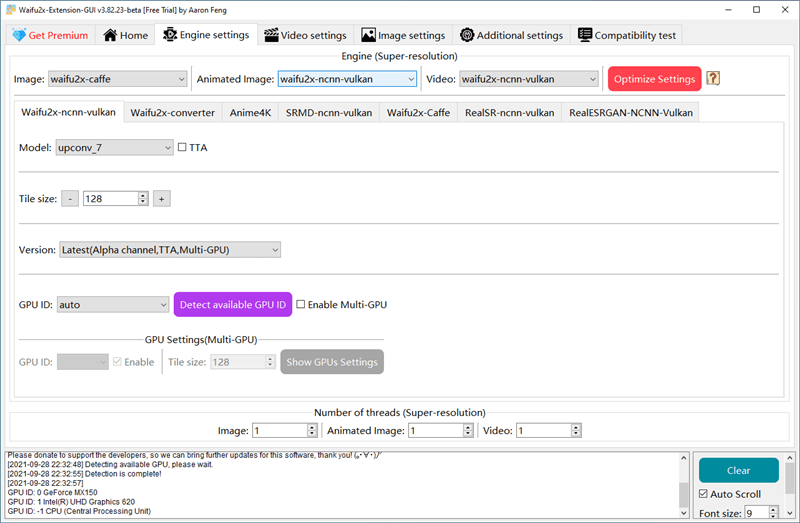Click the Video threads number field
The width and height of the screenshot is (800, 523).
coord(544,431)
